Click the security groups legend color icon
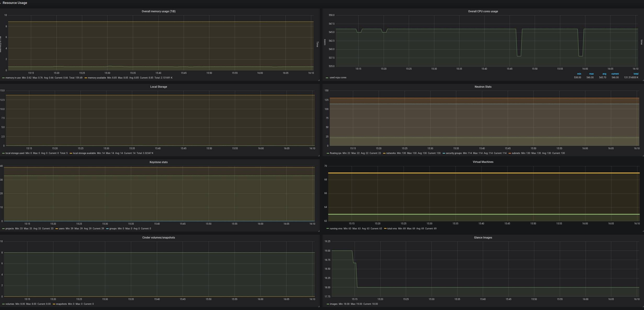Screen dimensions: 644x310 pos(444,153)
